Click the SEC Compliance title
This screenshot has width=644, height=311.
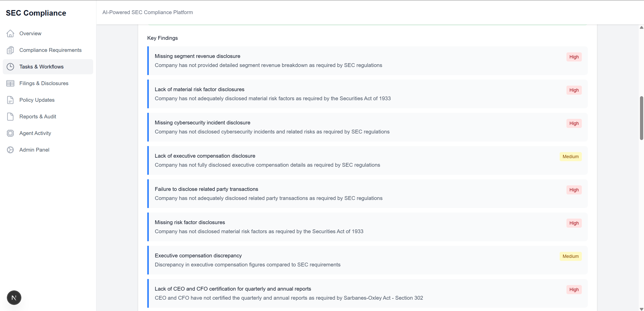[x=36, y=13]
